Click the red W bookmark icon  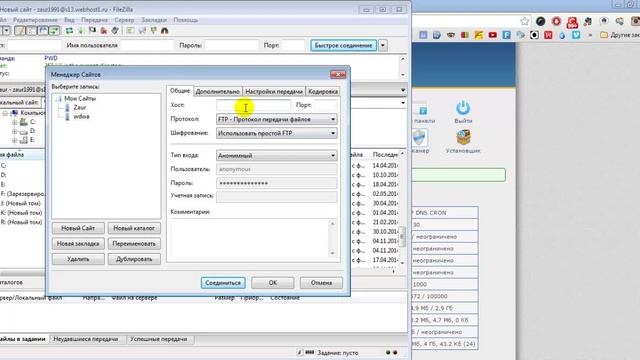(548, 35)
